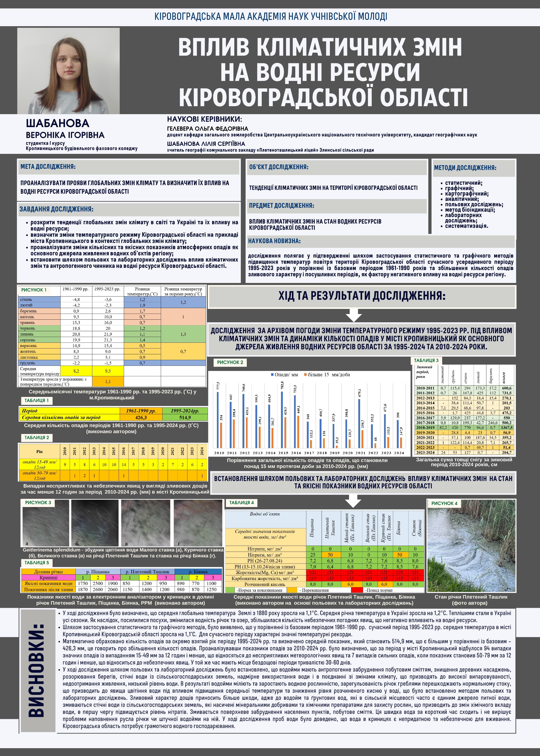Viewport: 540px width, 756px height.
Task: Click the 'НАУКОВІ КЕРІВНИКИ:' heading
Action: [x=204, y=119]
